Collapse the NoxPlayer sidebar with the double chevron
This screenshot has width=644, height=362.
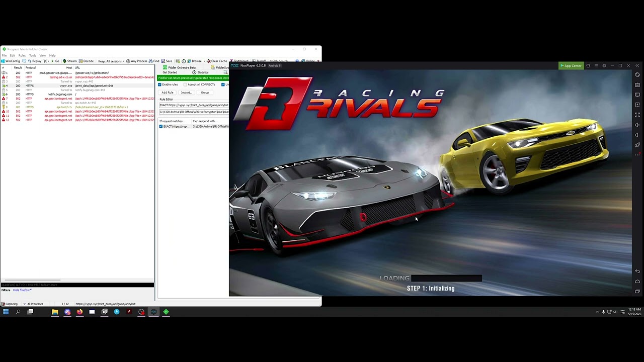pyautogui.click(x=637, y=66)
